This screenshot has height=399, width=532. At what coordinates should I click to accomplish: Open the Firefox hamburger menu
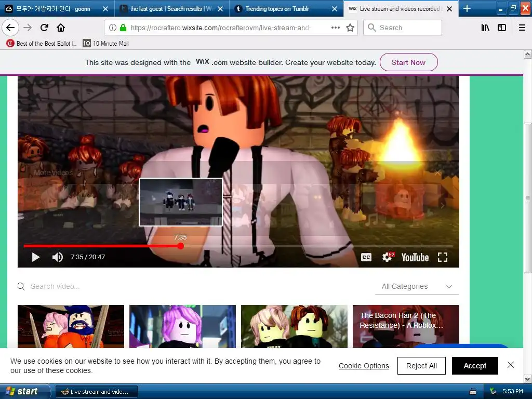(522, 28)
